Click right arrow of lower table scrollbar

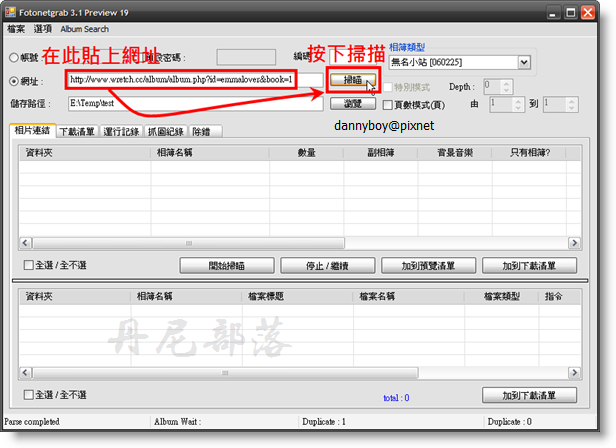point(574,373)
